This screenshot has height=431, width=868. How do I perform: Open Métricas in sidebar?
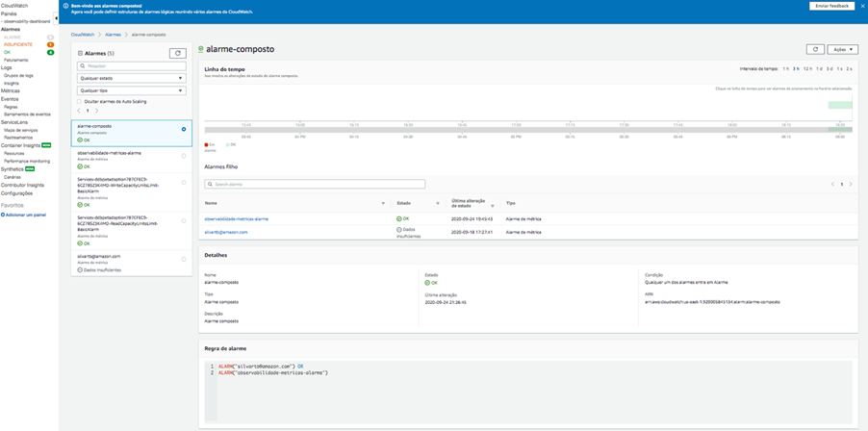coord(10,90)
